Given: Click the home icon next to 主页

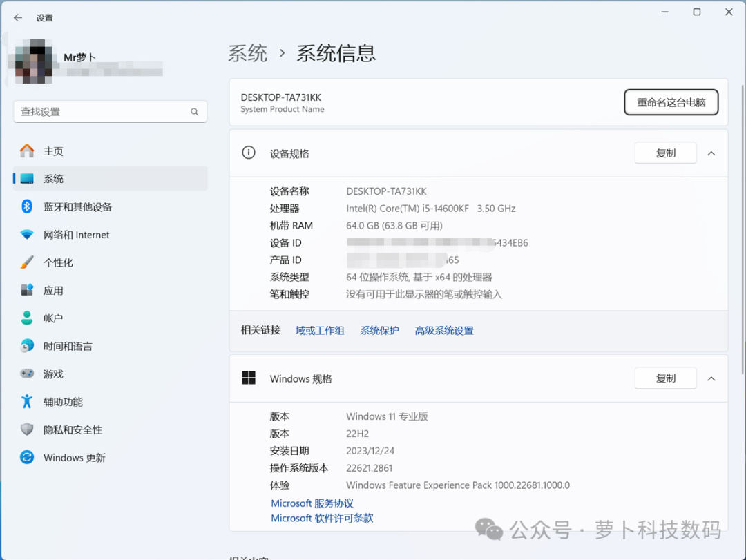Looking at the screenshot, I should [x=27, y=151].
